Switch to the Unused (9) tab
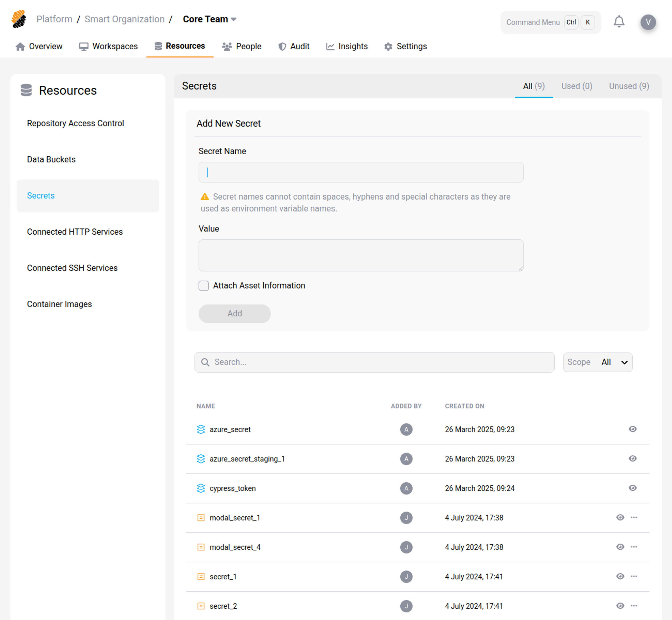Screen dimensions: 672x620 [x=629, y=86]
